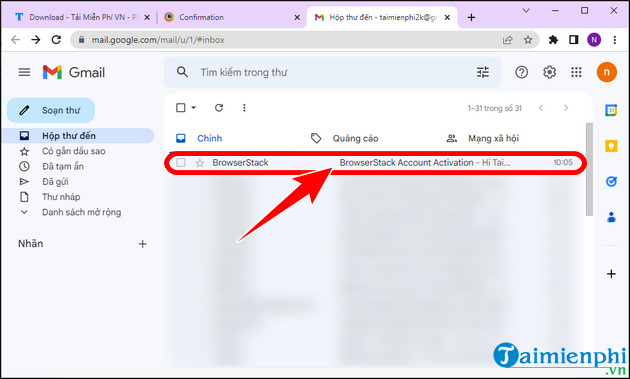The image size is (630, 379).
Task: Click Soạn thư compose button
Action: [51, 110]
